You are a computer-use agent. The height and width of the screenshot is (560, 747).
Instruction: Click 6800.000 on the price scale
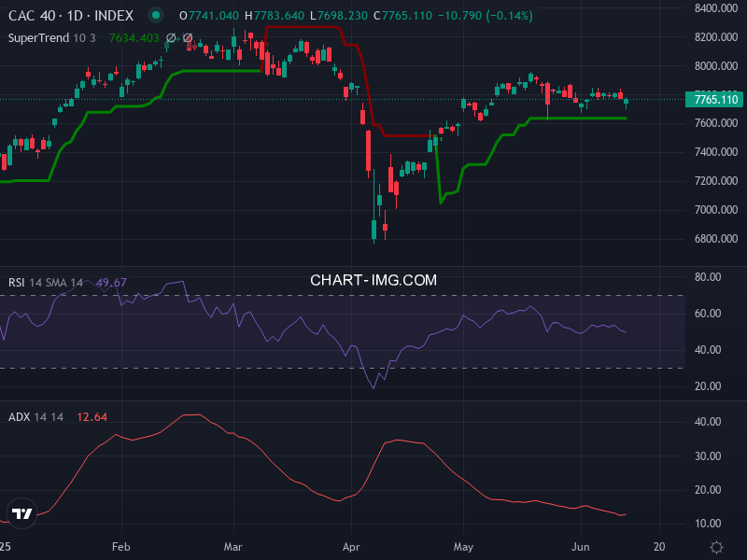click(x=716, y=239)
